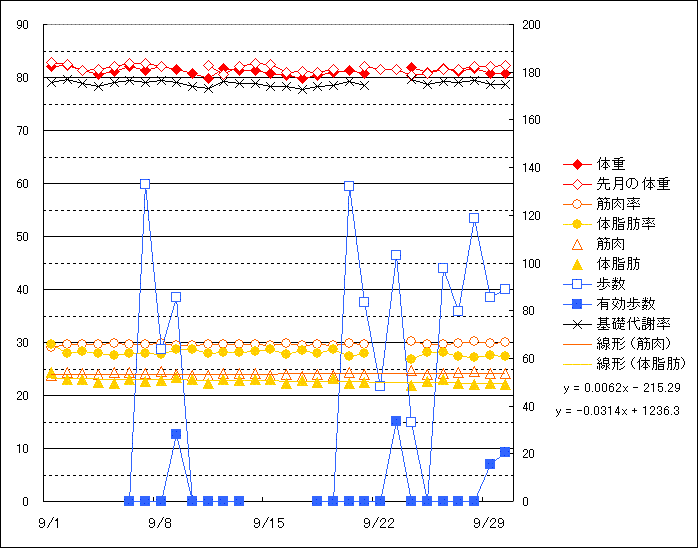Select the legend label 線形 (体脂肪)
The image size is (698, 548).
[641, 364]
